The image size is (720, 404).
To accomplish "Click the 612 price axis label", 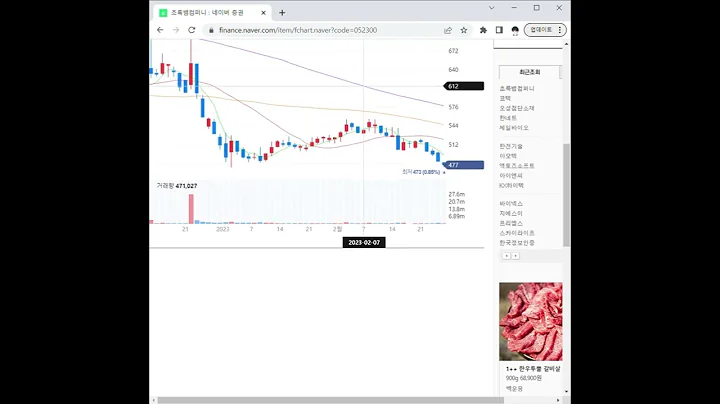I will click(x=464, y=86).
